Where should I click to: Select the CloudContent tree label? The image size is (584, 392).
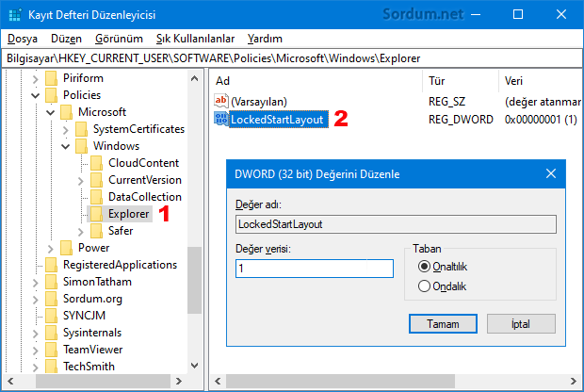143,163
